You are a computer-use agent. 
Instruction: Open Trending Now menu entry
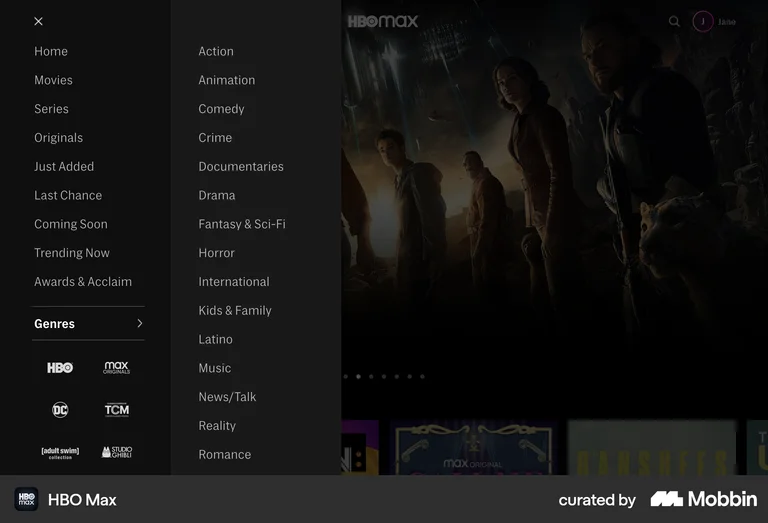click(72, 253)
